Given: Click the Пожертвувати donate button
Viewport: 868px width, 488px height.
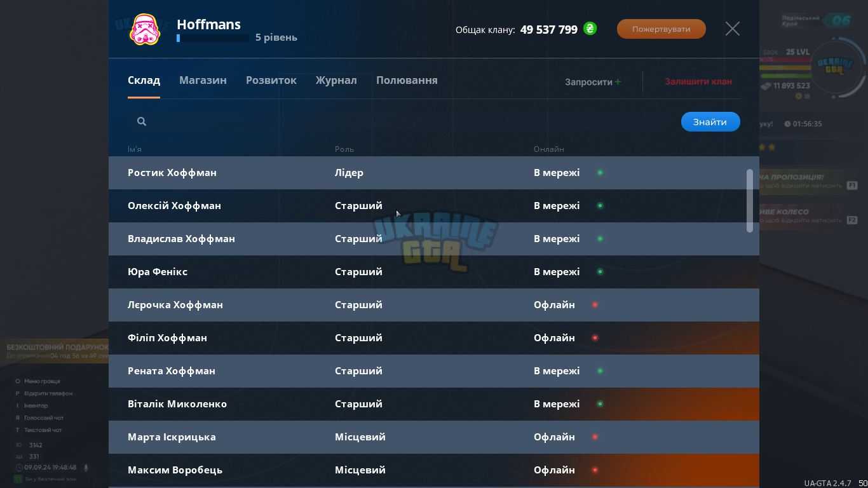Looking at the screenshot, I should tap(661, 29).
